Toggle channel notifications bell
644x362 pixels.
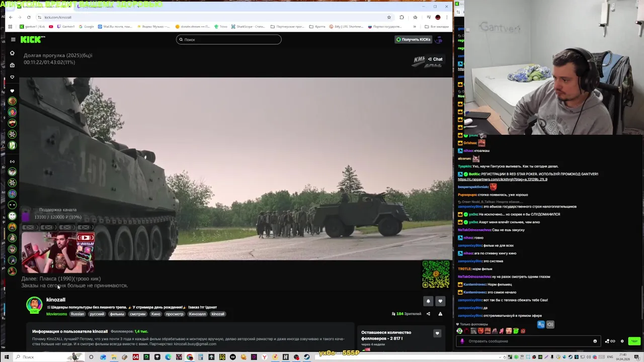(428, 301)
